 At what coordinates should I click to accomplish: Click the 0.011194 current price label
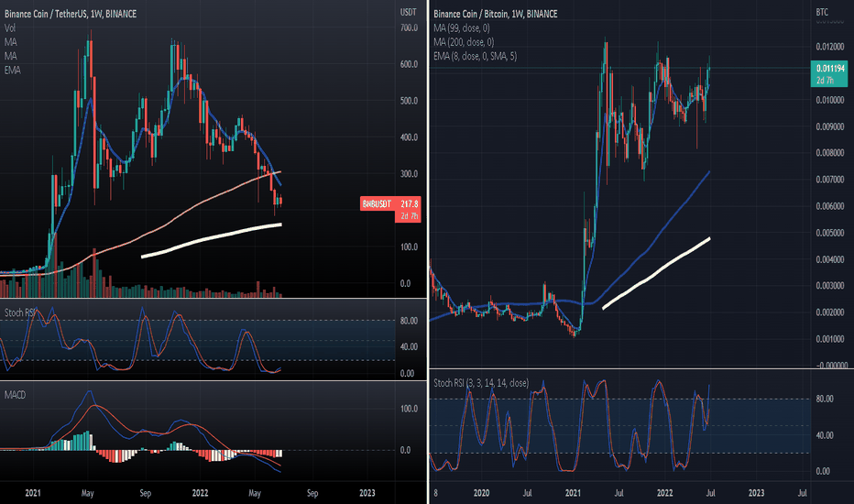(830, 73)
